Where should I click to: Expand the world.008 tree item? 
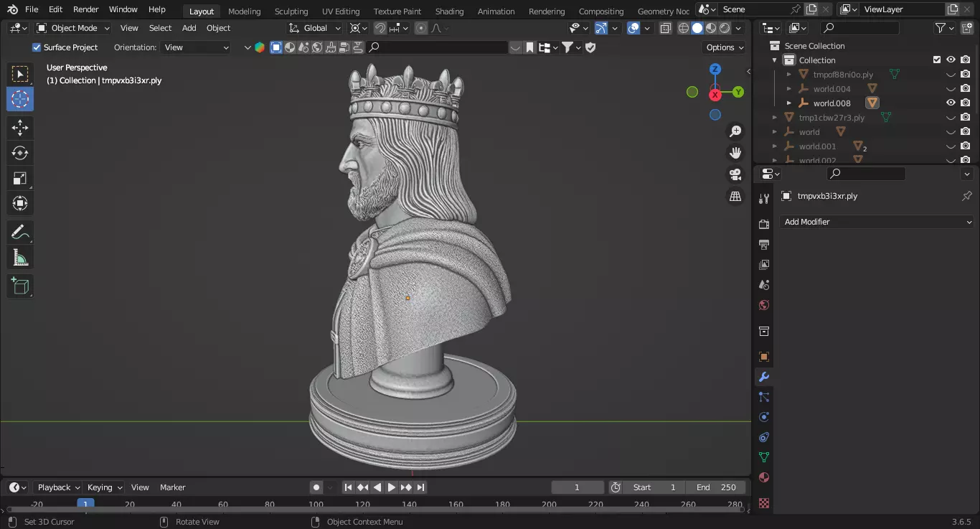pos(789,103)
